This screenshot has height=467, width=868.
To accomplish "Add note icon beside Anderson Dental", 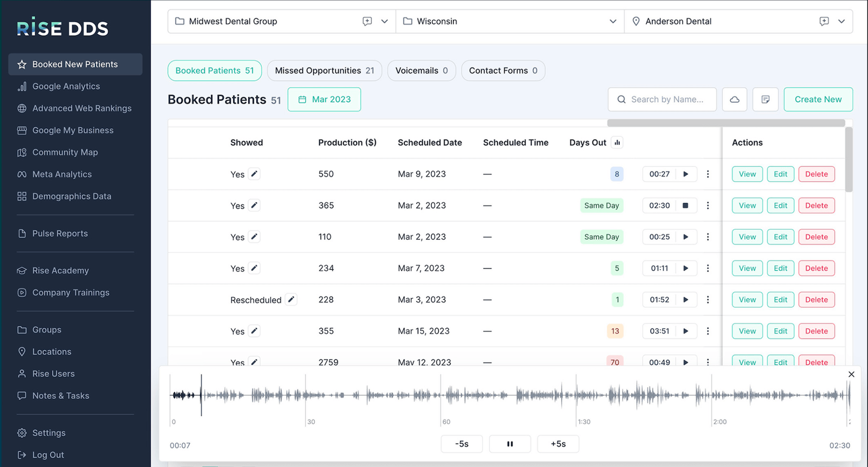I will point(824,21).
